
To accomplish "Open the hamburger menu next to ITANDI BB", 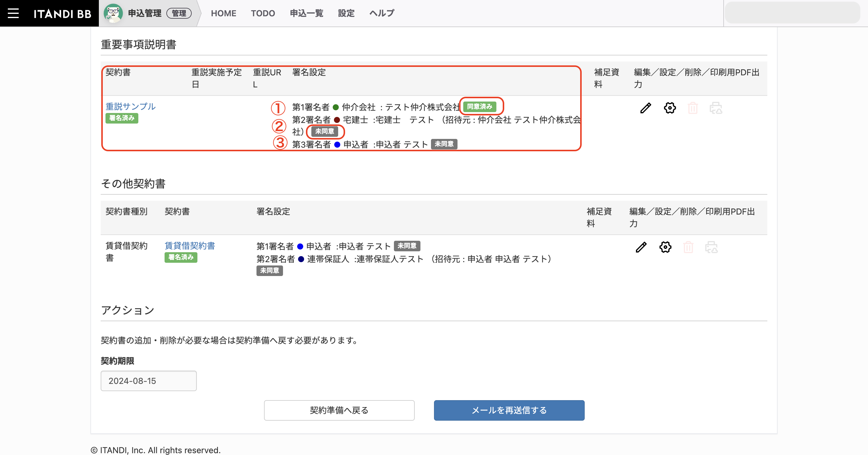I will point(13,13).
